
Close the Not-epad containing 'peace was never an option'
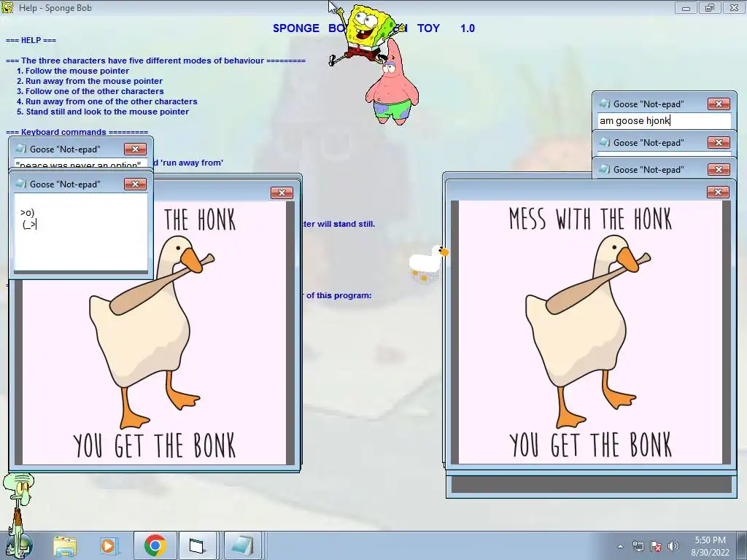[135, 149]
